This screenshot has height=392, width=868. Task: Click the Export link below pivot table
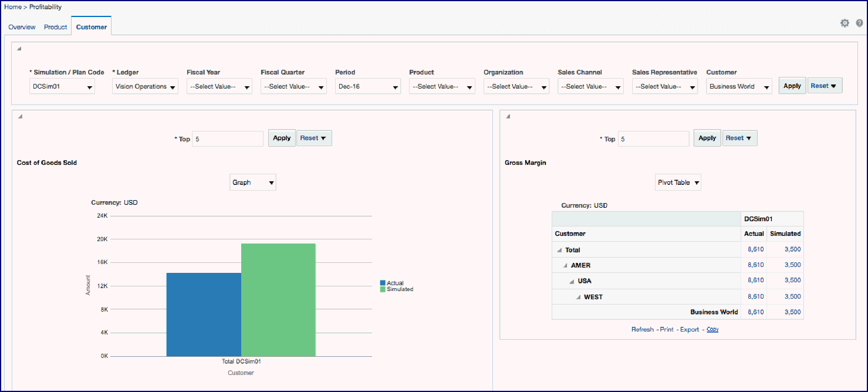click(x=690, y=330)
